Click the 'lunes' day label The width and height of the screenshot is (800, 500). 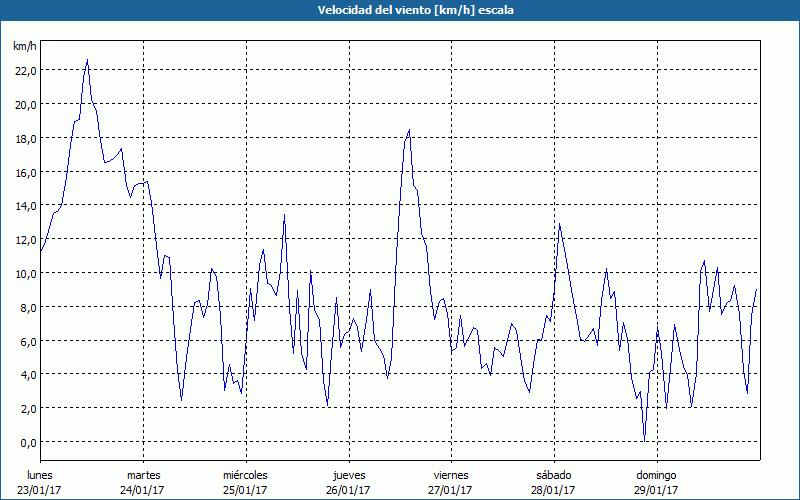click(x=40, y=475)
